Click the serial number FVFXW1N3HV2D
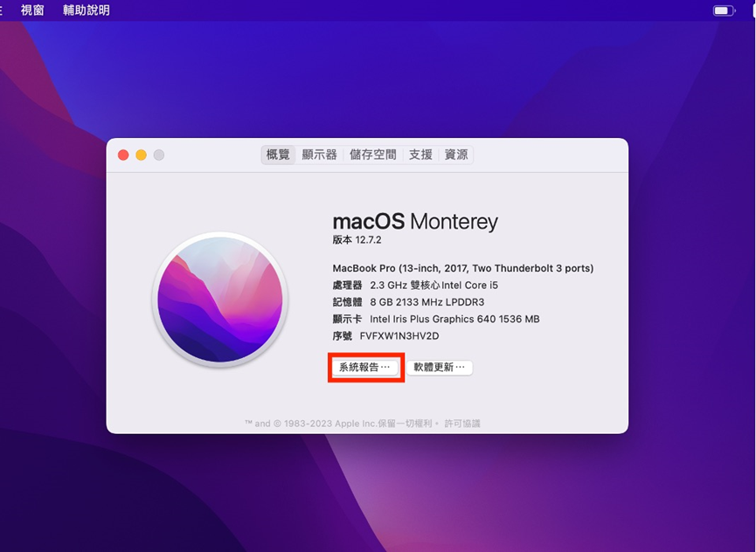Viewport: 756px width, 552px height. coord(399,335)
